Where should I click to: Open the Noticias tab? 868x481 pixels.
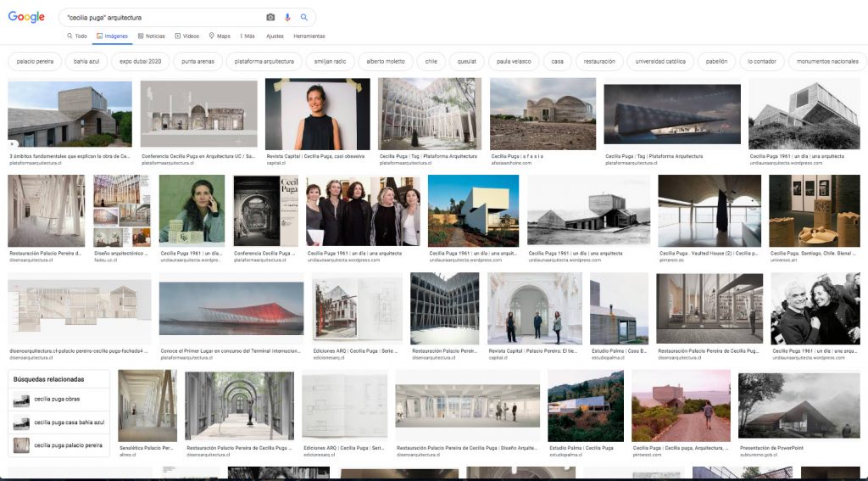click(x=151, y=36)
